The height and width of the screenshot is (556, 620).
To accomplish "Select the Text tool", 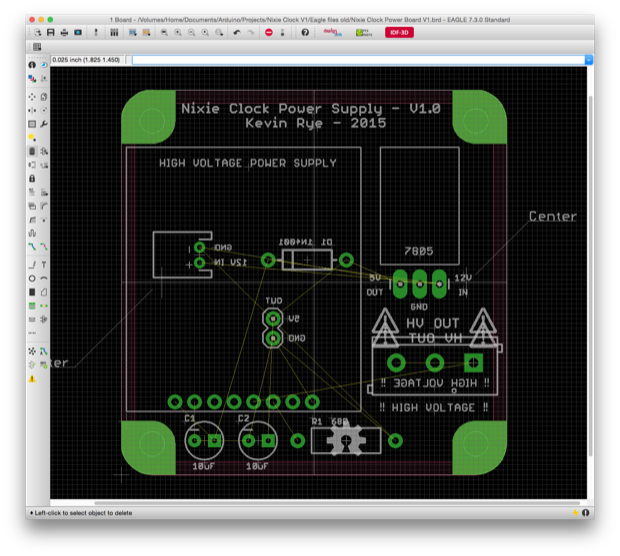I will pyautogui.click(x=44, y=265).
